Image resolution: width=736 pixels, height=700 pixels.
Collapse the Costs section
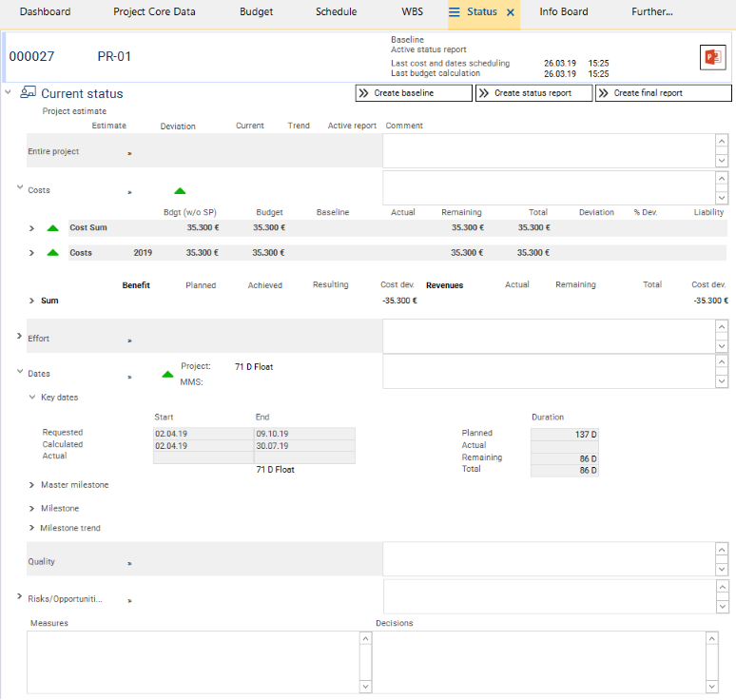20,186
